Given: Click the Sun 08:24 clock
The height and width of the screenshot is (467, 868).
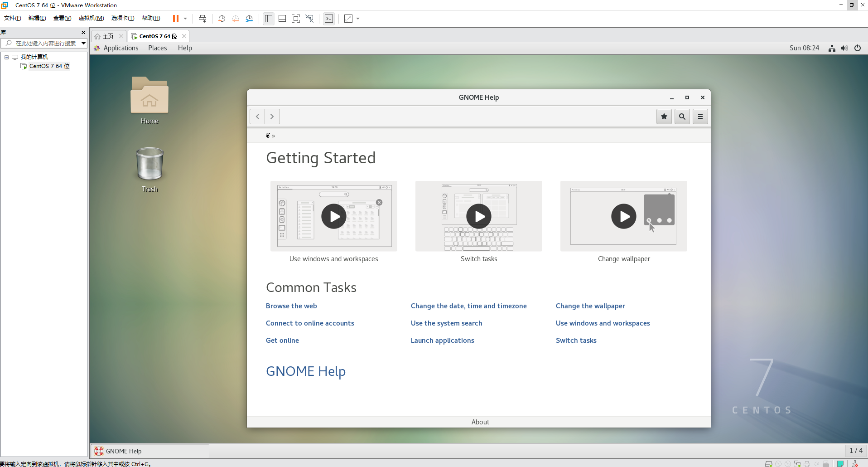Looking at the screenshot, I should click(804, 48).
